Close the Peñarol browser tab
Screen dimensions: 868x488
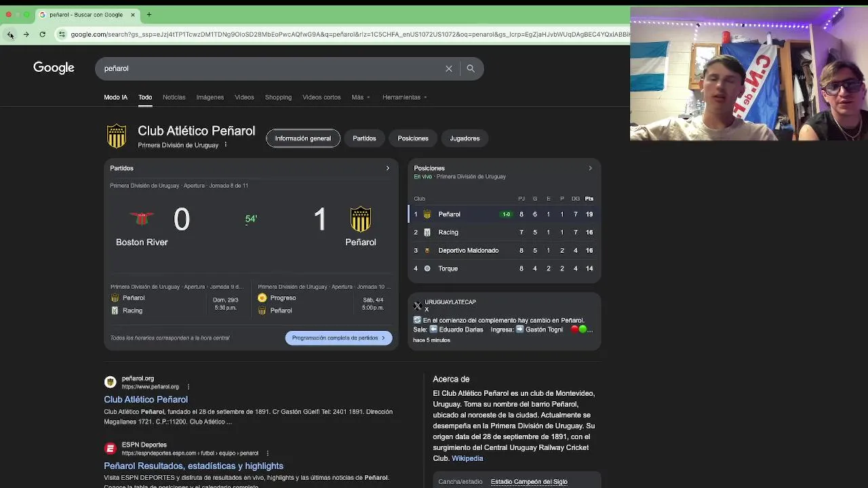click(133, 14)
